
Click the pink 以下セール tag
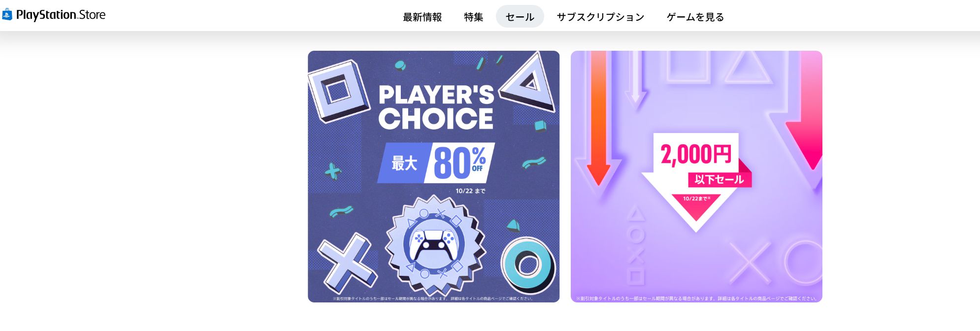tap(719, 179)
